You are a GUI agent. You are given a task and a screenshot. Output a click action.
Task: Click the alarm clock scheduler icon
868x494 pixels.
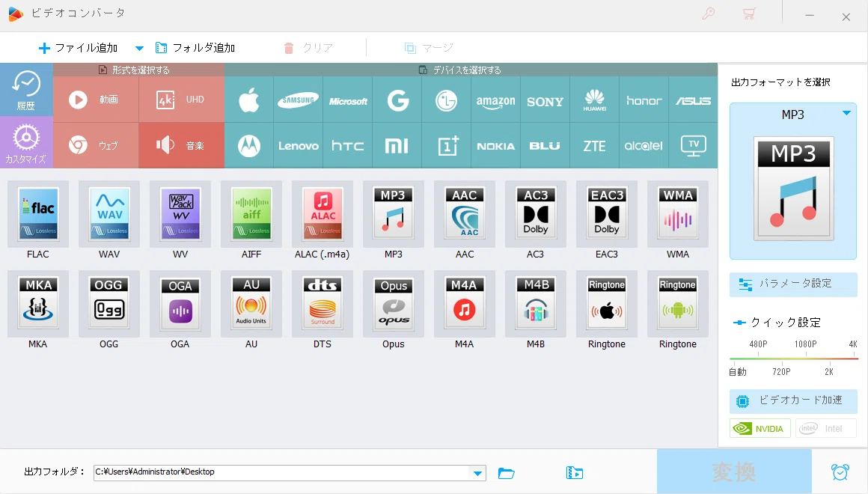tap(840, 472)
